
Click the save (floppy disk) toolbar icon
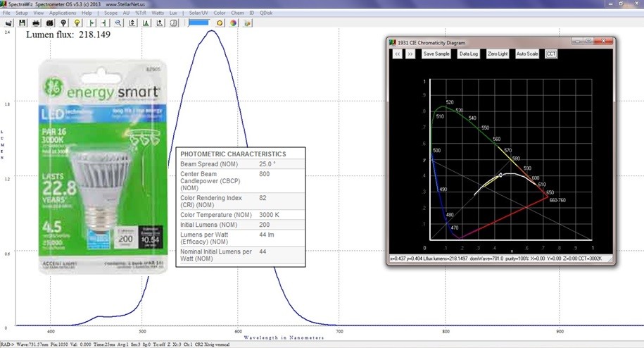[x=23, y=23]
